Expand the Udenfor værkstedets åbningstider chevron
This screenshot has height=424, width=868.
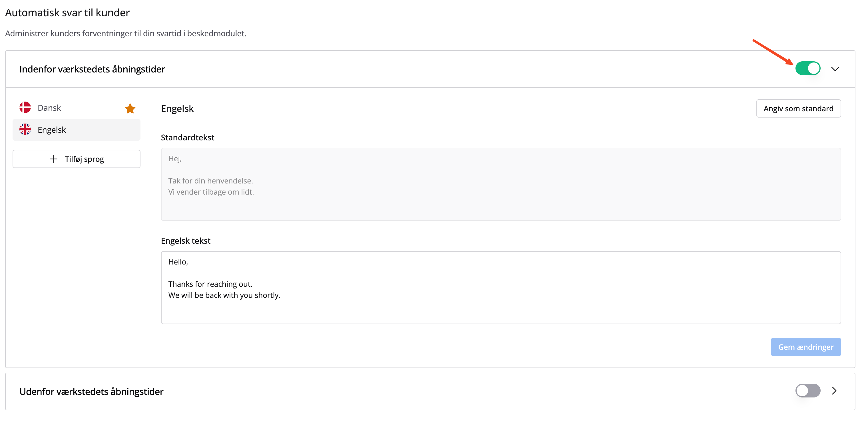pos(834,391)
